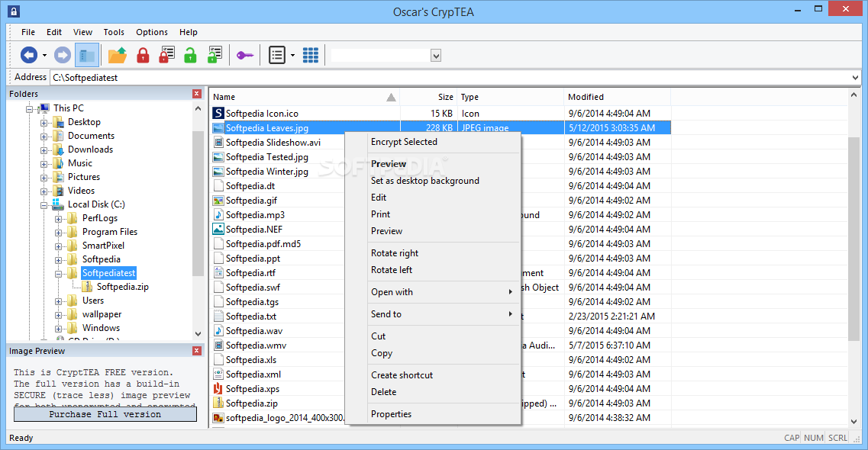This screenshot has height=450, width=868.
Task: Open the View menu
Action: coord(82,32)
